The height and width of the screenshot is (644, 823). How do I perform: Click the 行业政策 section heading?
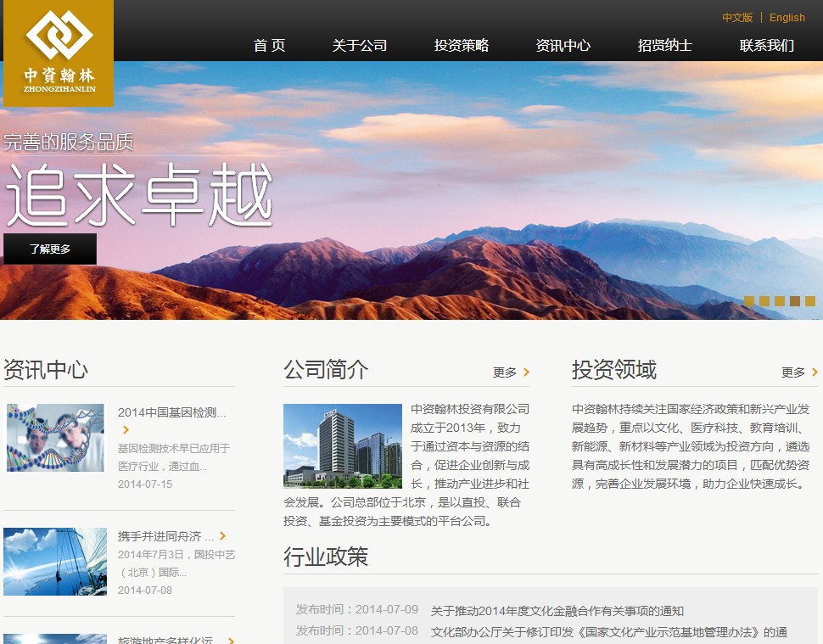[326, 557]
